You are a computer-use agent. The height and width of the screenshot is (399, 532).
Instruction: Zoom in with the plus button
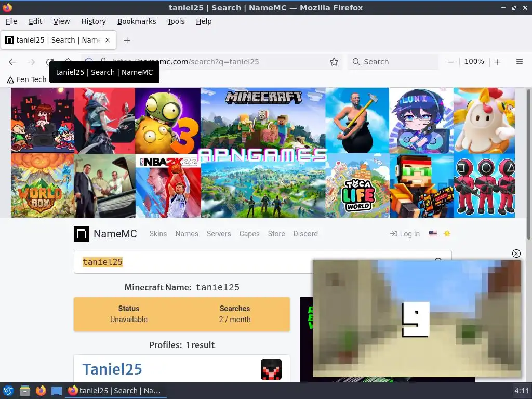point(497,62)
